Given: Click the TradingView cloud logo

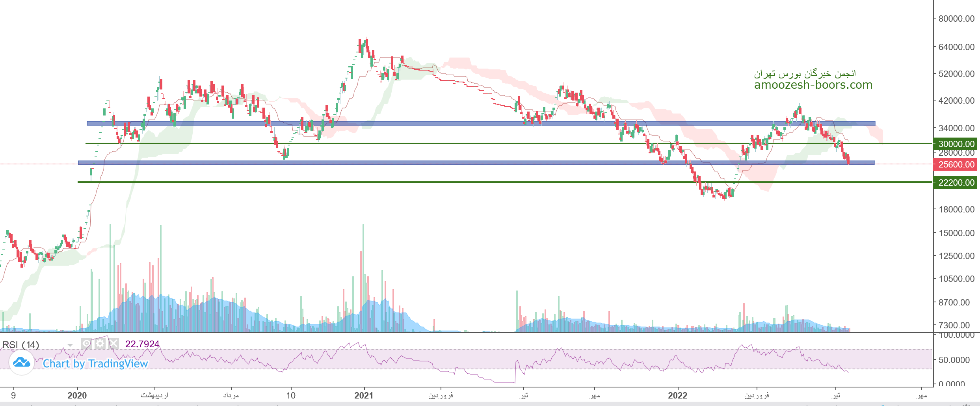Looking at the screenshot, I should coord(21,363).
